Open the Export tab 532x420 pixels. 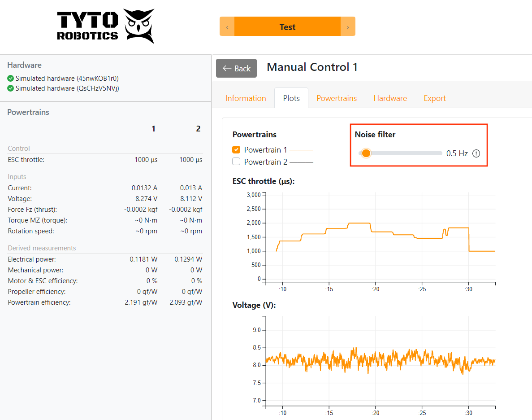click(434, 98)
